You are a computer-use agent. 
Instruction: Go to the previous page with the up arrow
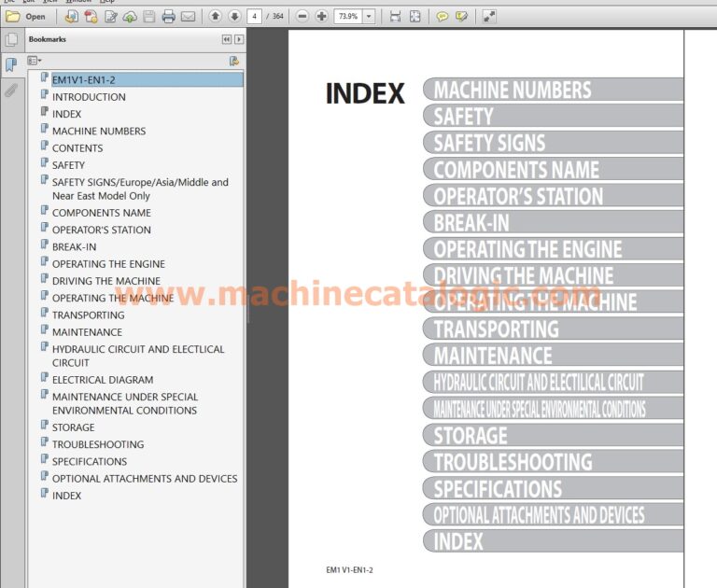pyautogui.click(x=215, y=17)
